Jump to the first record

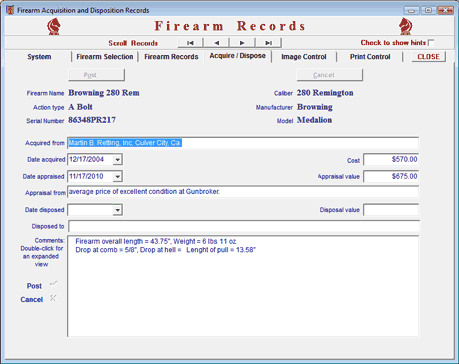click(190, 43)
